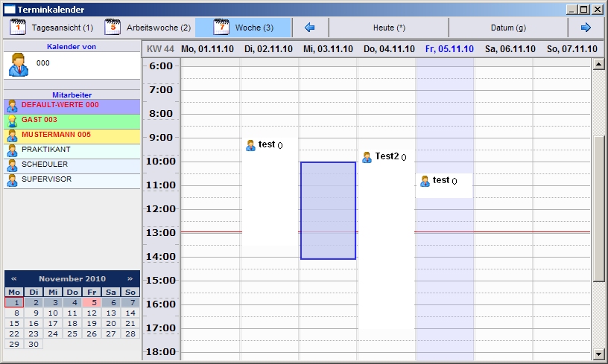Switch to Woche (3) view
Image resolution: width=608 pixels, height=364 pixels.
243,28
